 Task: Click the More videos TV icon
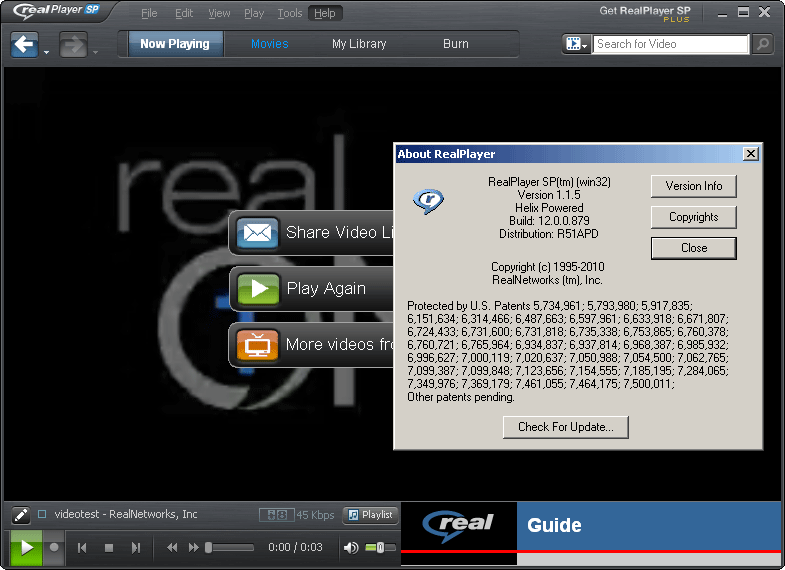(257, 345)
